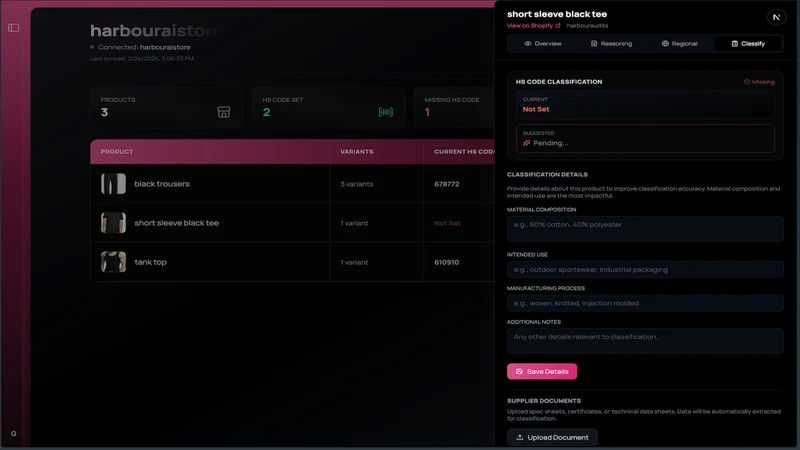Open the Overview tab
The height and width of the screenshot is (450, 800).
[x=542, y=44]
